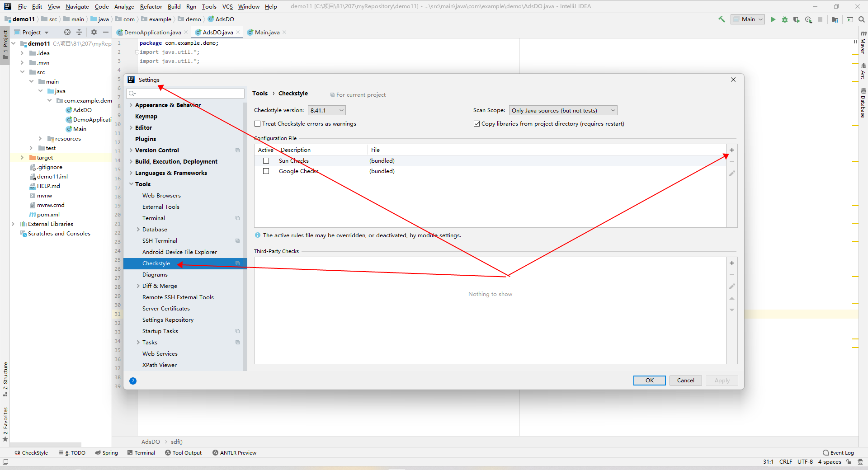Viewport: 868px width, 470px height.
Task: Open the Terminal tool window at bottom
Action: coord(141,453)
